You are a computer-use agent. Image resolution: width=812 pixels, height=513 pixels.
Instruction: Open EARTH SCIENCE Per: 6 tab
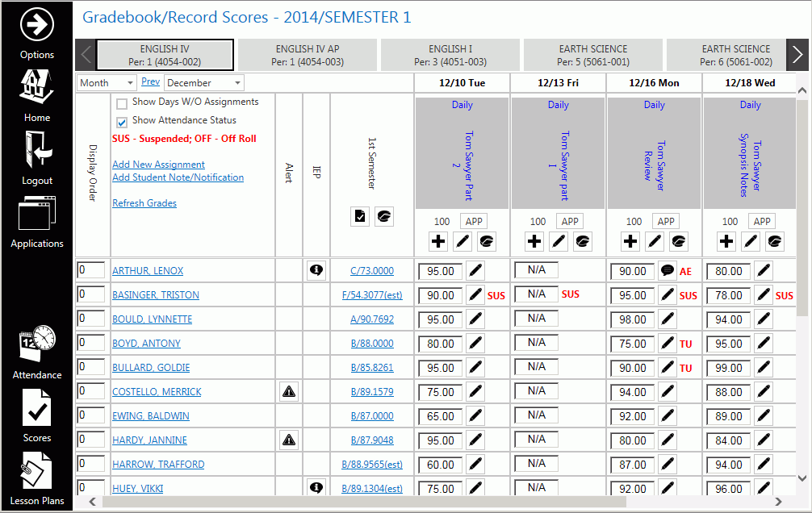[x=726, y=55]
